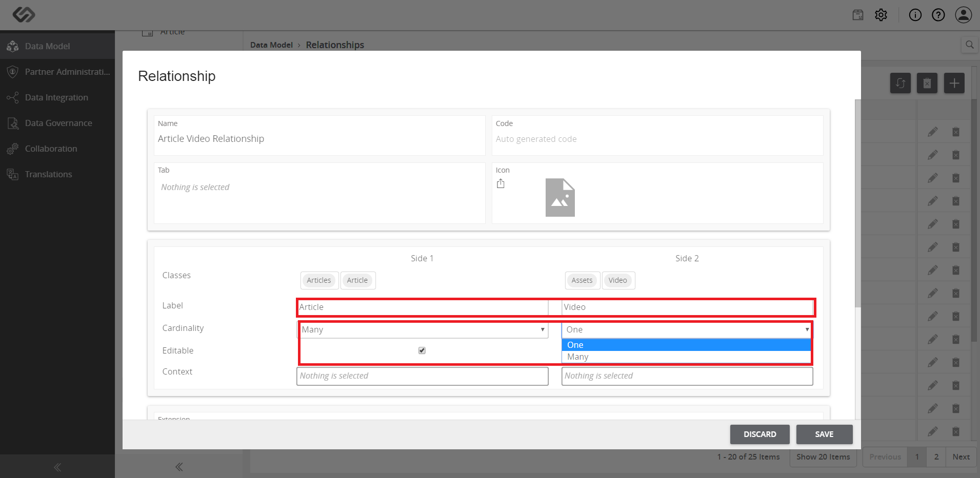Screen dimensions: 980x478
Task: Click page 1 in pagination
Action: 917,457
